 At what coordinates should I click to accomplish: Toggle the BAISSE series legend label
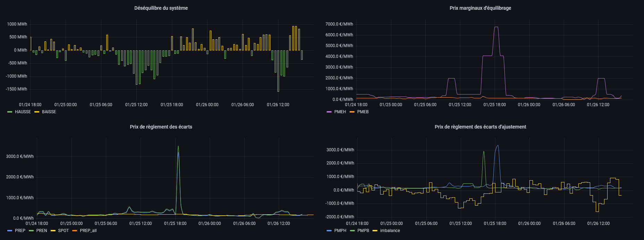point(49,112)
